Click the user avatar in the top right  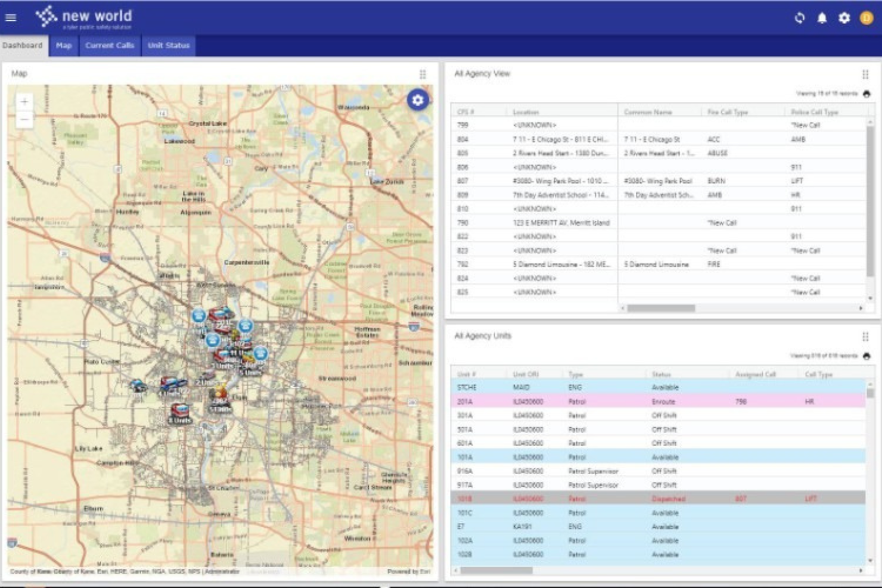(867, 18)
